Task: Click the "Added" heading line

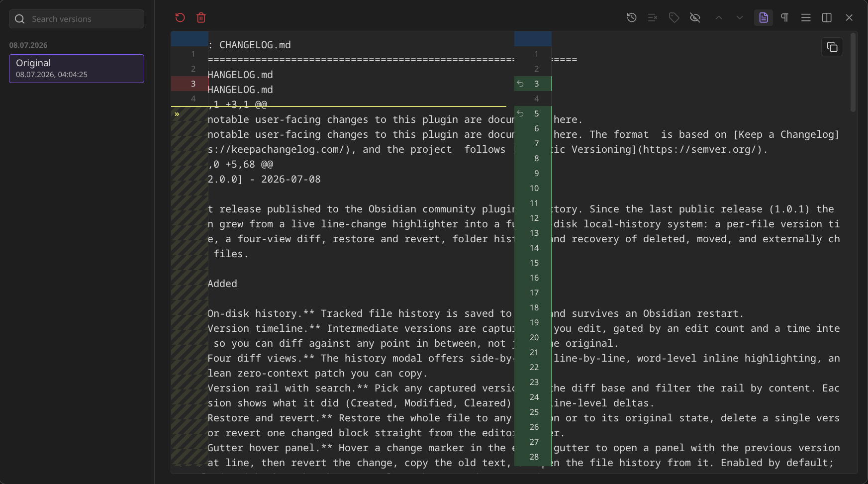Action: [x=222, y=284]
